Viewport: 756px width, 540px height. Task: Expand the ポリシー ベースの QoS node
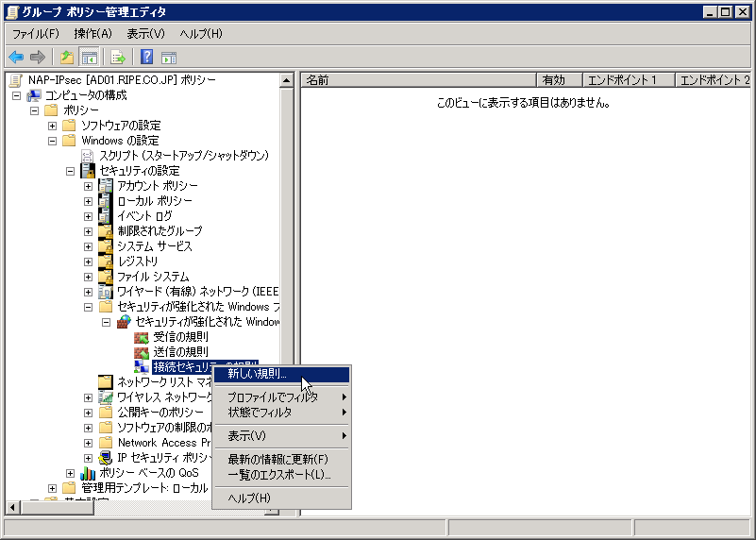70,473
